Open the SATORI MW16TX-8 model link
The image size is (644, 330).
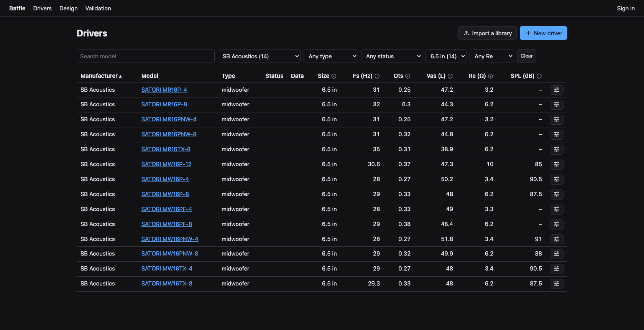point(167,284)
